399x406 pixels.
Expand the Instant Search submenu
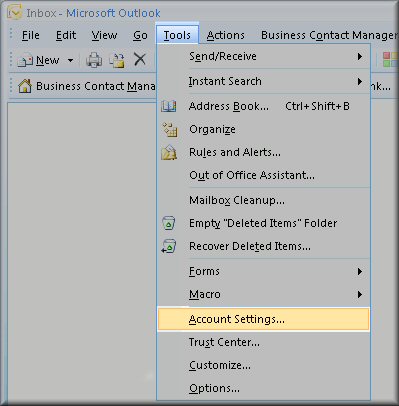coord(263,81)
